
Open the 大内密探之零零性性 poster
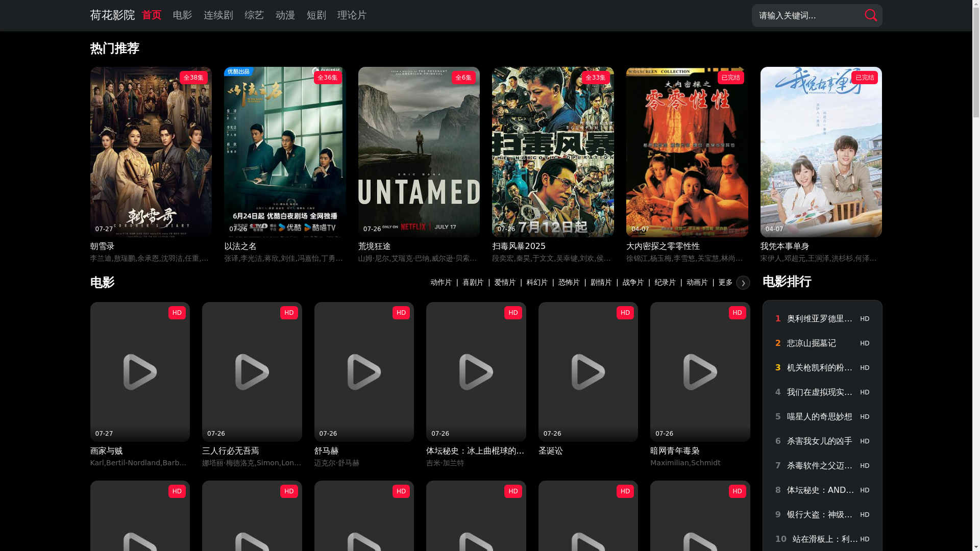click(x=687, y=152)
